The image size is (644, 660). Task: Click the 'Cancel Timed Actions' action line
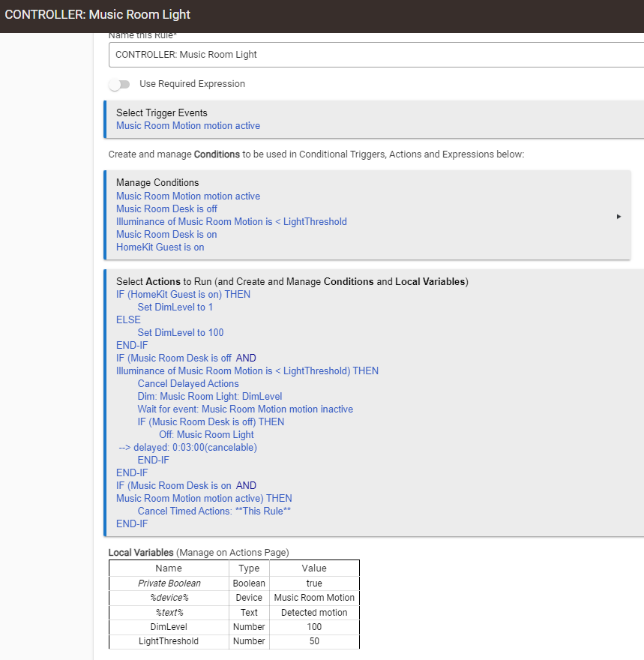[x=214, y=511]
